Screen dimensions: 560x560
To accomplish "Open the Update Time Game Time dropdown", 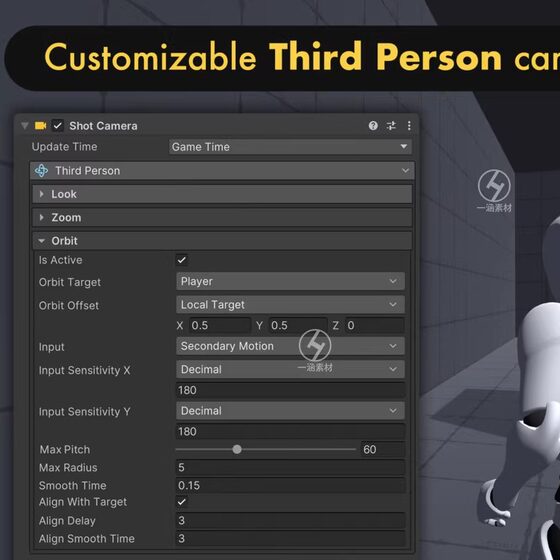I will [x=290, y=147].
